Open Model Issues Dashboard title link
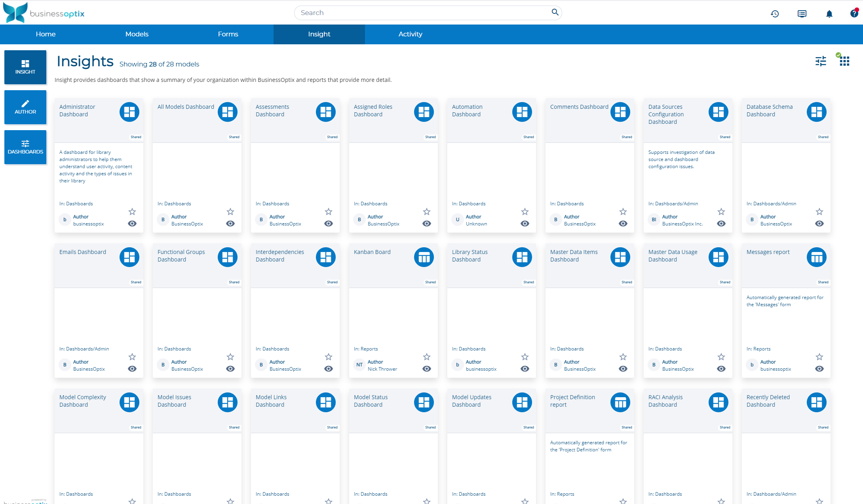The height and width of the screenshot is (504, 863). [x=174, y=401]
